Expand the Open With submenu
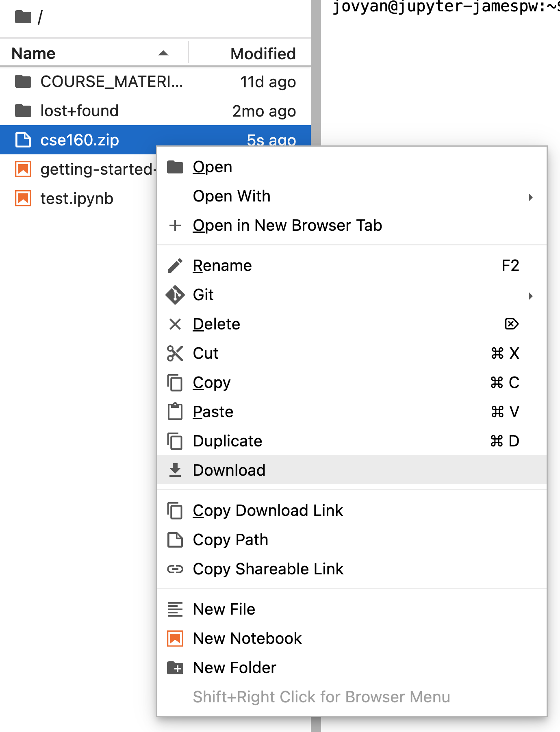Image resolution: width=560 pixels, height=732 pixels. tap(530, 197)
